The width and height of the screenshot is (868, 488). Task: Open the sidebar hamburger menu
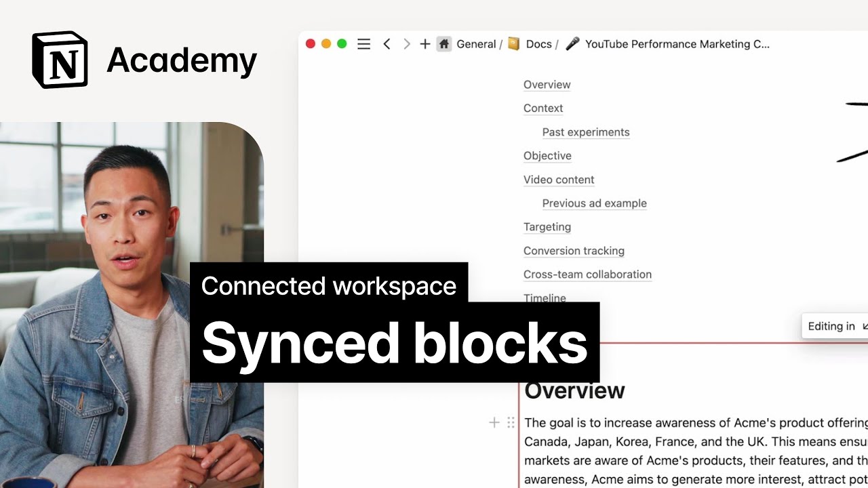click(x=364, y=44)
